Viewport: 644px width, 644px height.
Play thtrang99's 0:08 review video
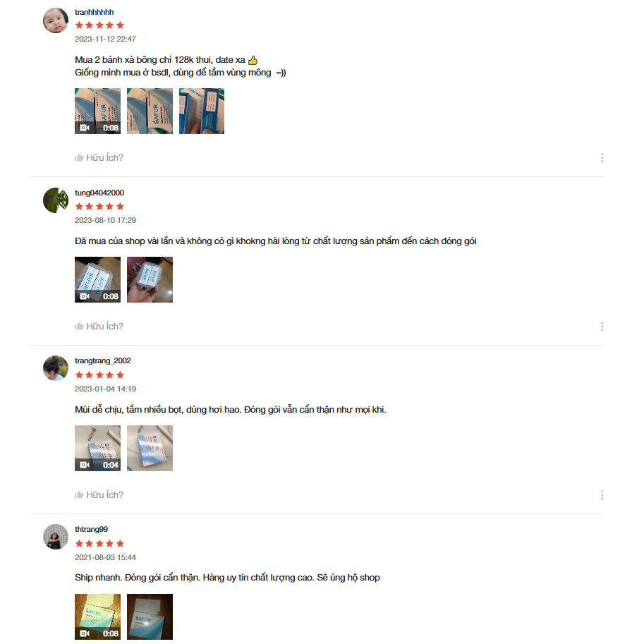98,616
